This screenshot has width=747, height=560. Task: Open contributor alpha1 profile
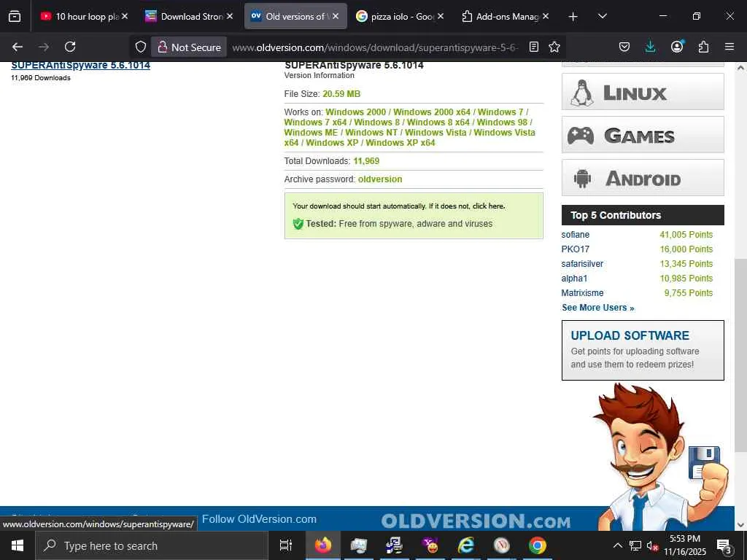(x=574, y=279)
